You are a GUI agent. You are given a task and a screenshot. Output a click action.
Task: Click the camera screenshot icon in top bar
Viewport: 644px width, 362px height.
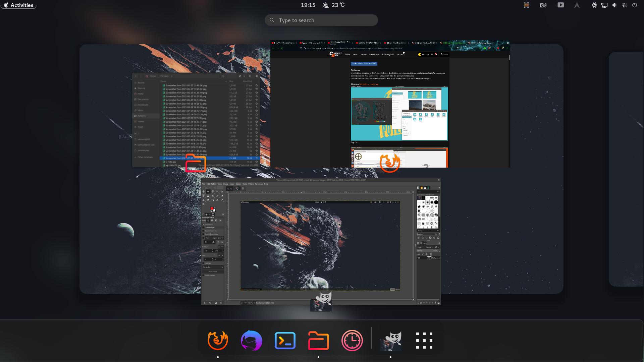(543, 5)
